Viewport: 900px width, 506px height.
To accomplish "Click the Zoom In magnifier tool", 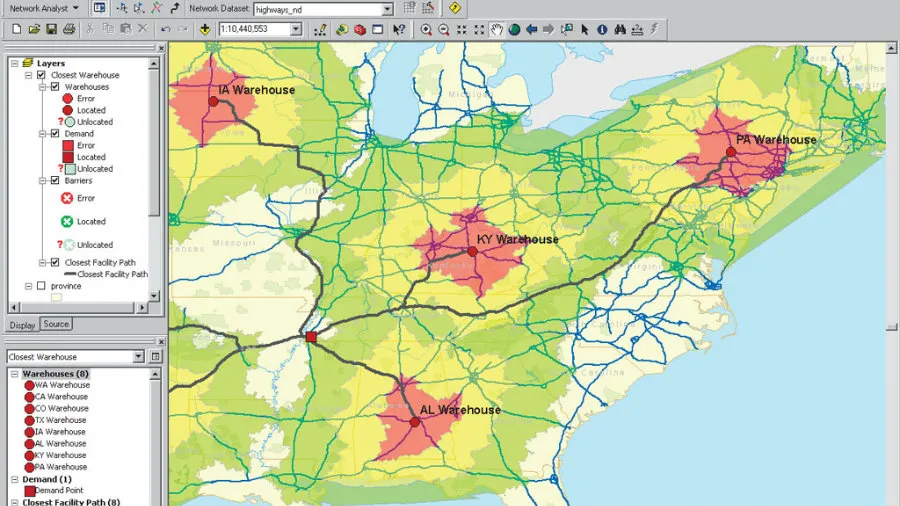I will coord(426,30).
